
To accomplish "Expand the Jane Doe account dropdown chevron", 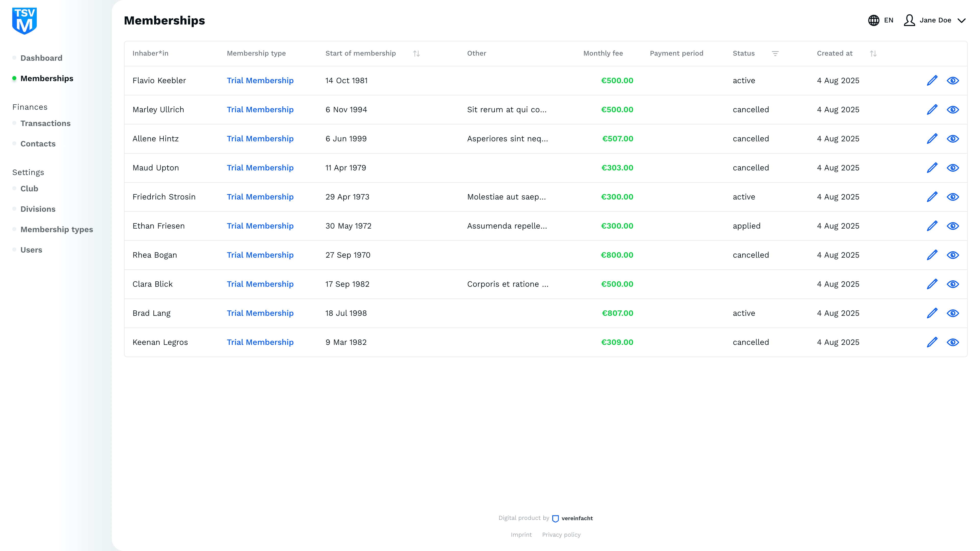I will pos(961,20).
